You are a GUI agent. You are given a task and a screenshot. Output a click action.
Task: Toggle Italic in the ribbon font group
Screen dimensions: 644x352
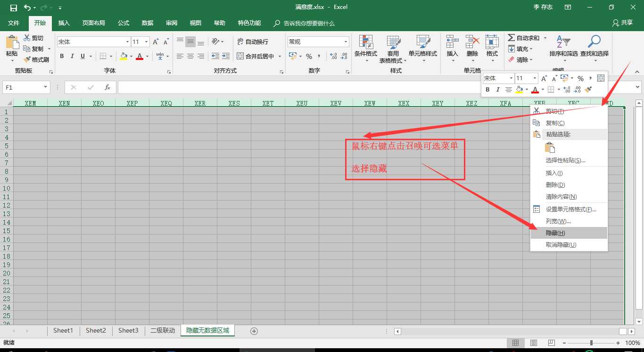coord(72,56)
